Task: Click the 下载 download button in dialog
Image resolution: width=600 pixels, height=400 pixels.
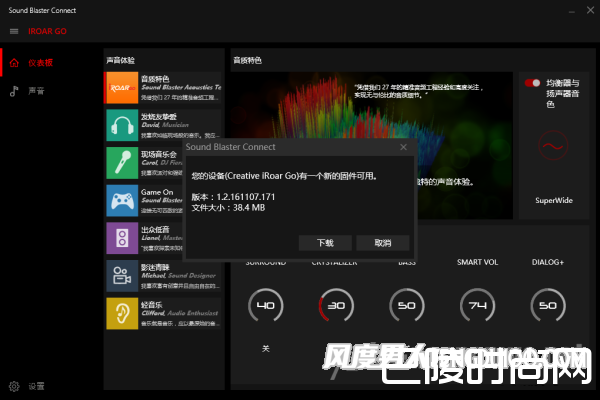Action: [325, 243]
